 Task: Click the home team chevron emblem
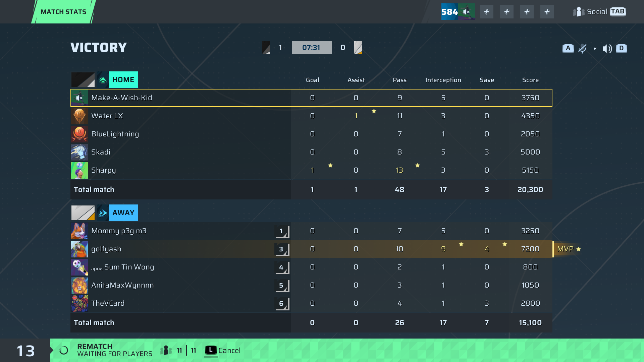(x=103, y=80)
